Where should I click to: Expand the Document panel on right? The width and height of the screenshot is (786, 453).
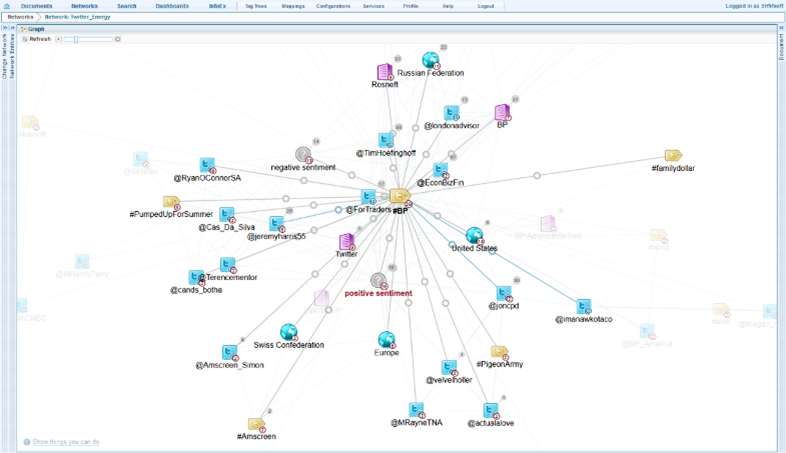tap(781, 46)
